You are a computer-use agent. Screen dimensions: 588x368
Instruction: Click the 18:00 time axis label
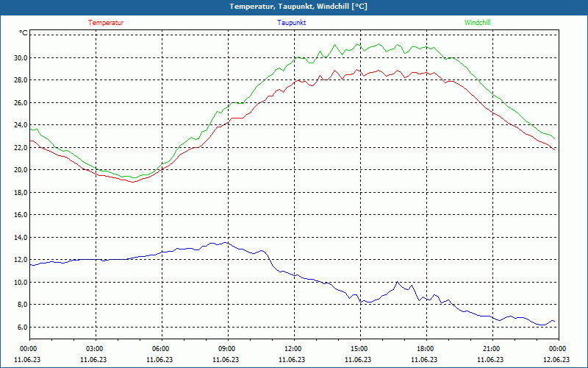426,348
